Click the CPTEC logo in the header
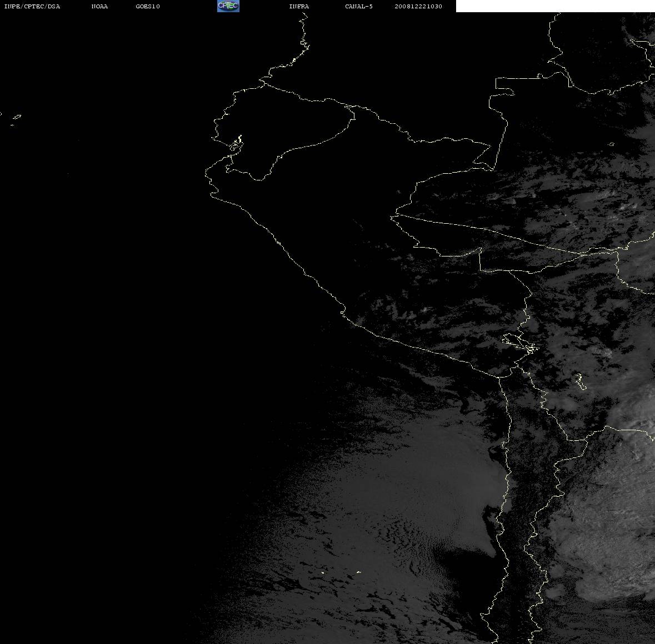Viewport: 655px width, 644px height. [228, 6]
